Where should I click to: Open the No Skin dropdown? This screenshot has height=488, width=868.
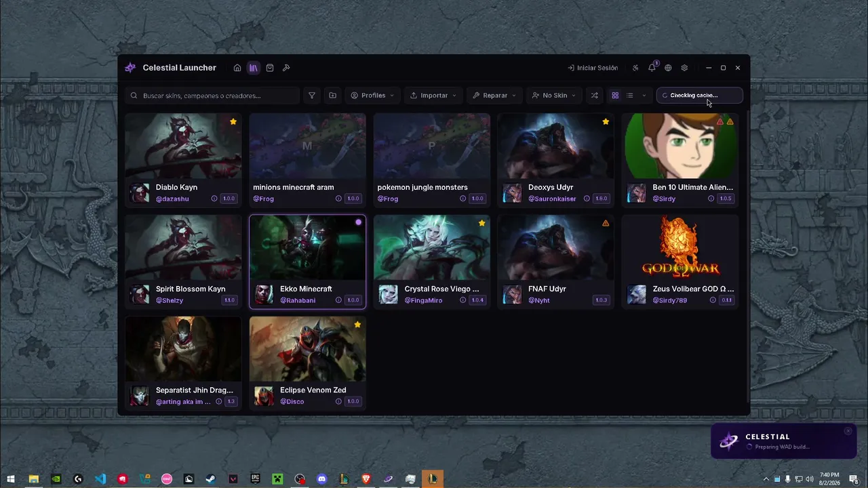[x=554, y=96]
